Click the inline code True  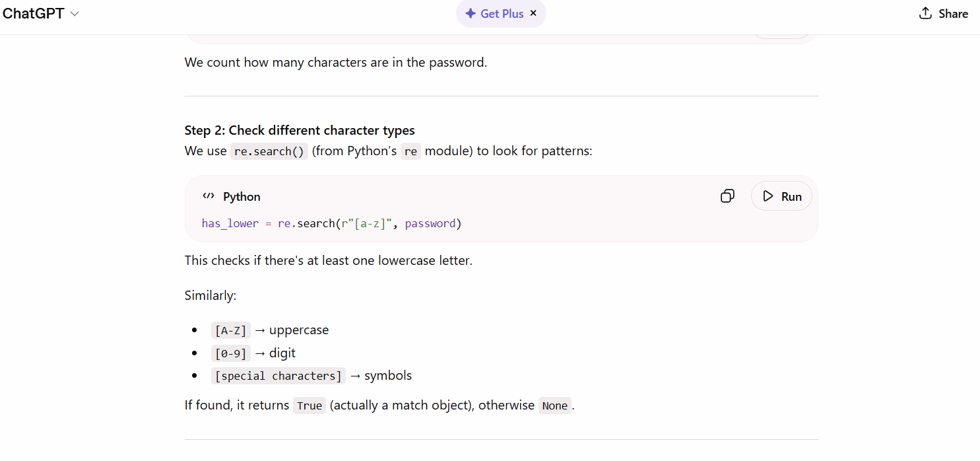click(310, 406)
